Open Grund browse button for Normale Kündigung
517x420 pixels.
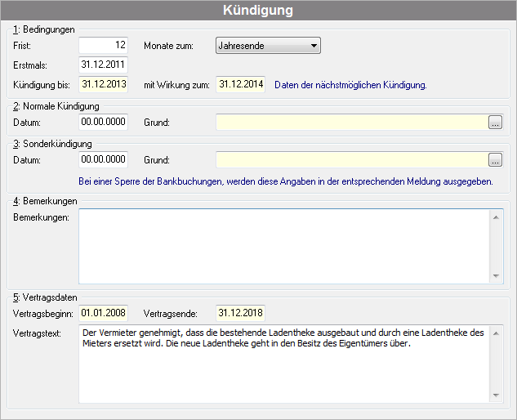point(495,122)
